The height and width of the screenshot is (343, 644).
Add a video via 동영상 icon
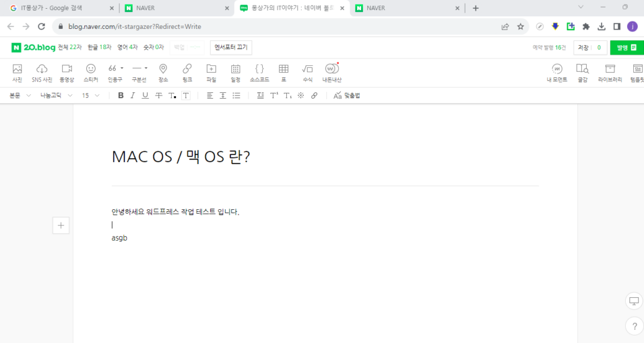[x=67, y=73]
